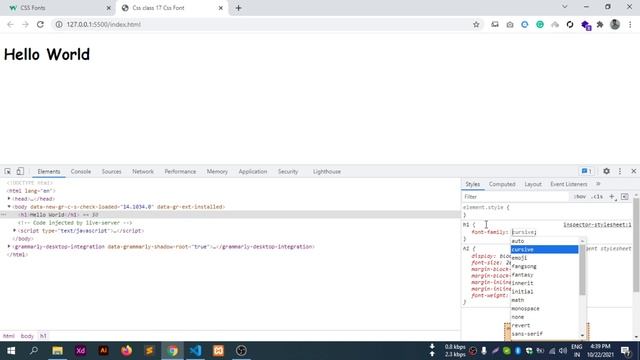Open Chrome three-dot menu
The image size is (640, 360).
coord(630,24)
